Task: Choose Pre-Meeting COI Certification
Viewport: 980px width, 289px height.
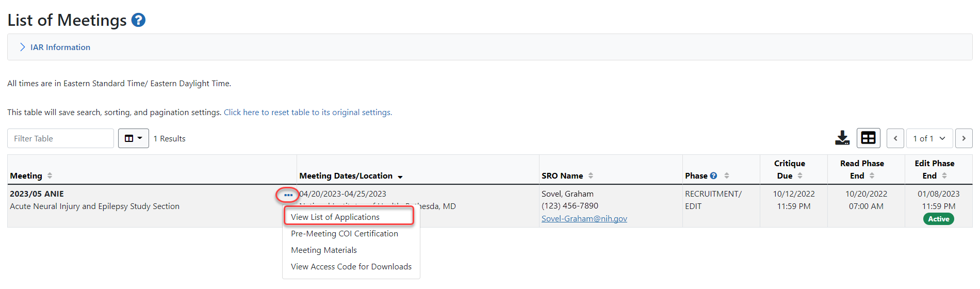Action: (x=344, y=234)
